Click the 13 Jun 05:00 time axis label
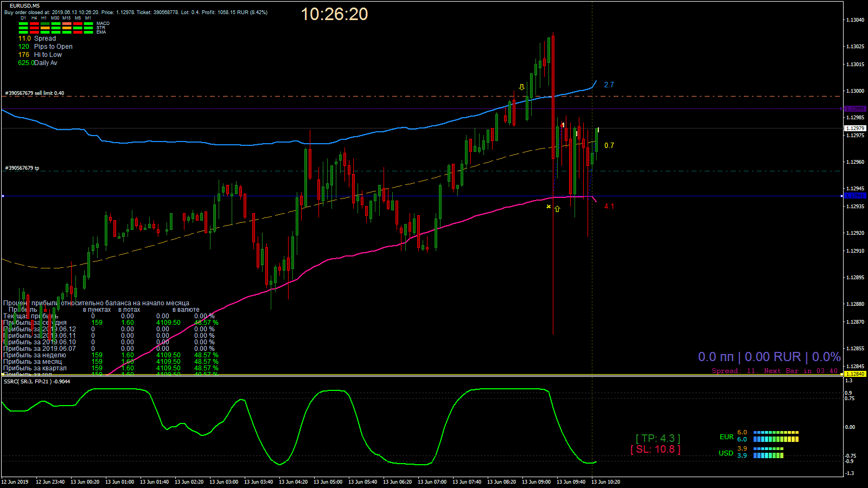Image resolution: width=868 pixels, height=488 pixels. tap(328, 481)
